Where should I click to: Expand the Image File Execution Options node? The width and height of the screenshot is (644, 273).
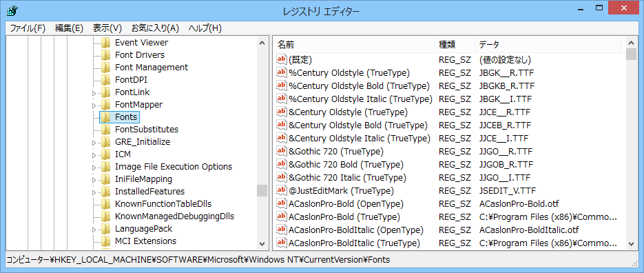94,168
